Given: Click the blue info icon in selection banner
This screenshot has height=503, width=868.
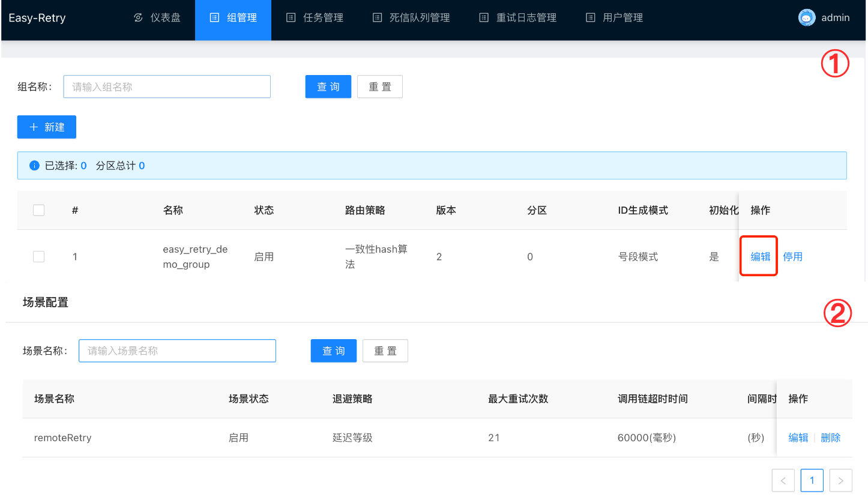Looking at the screenshot, I should 34,166.
